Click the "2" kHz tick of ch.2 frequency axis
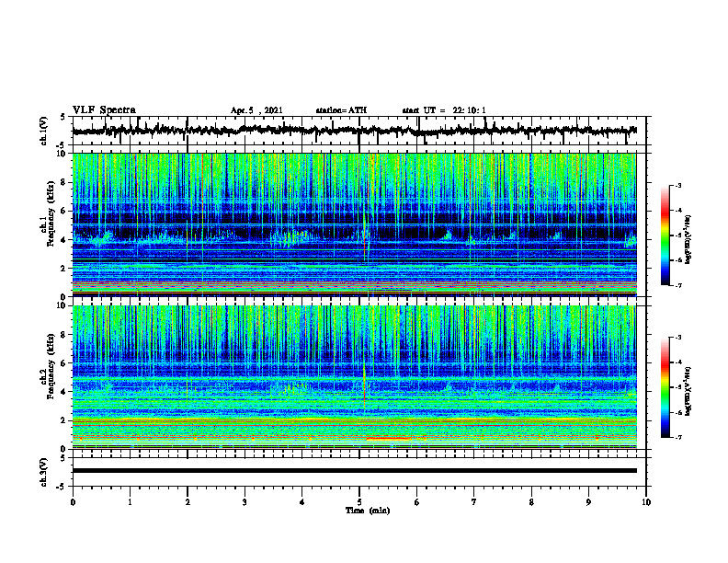This screenshot has width=728, height=563. pyautogui.click(x=64, y=420)
